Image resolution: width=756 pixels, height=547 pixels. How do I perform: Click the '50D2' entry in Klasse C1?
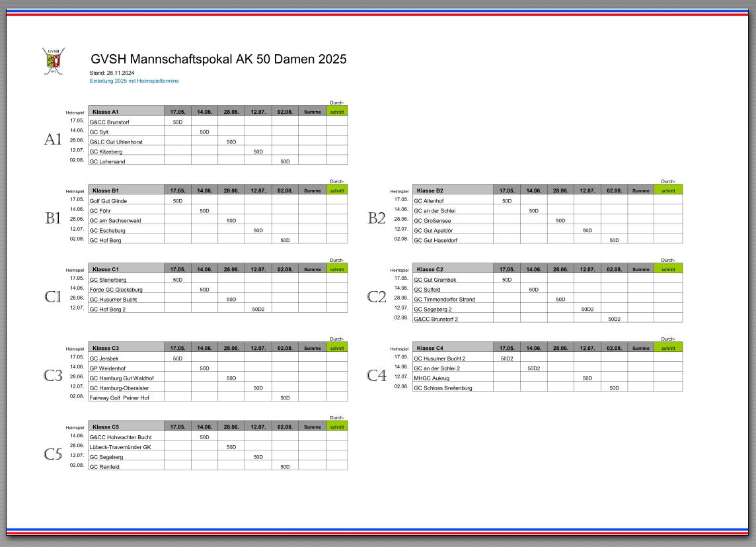pos(258,309)
